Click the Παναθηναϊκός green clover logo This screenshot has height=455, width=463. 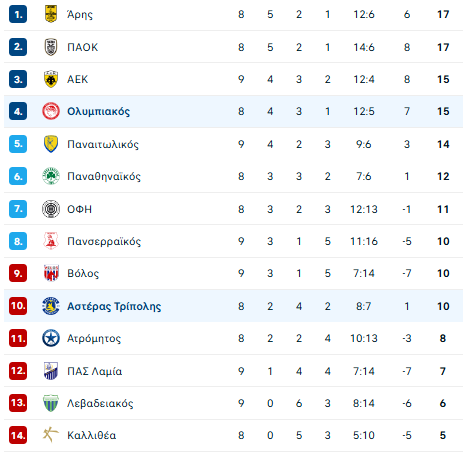pyautogui.click(x=51, y=176)
